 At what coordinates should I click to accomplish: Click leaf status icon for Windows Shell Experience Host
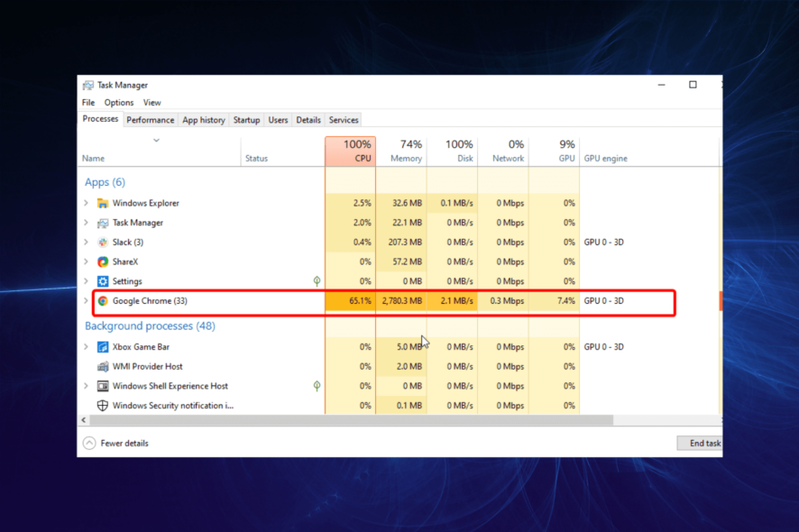pyautogui.click(x=317, y=386)
